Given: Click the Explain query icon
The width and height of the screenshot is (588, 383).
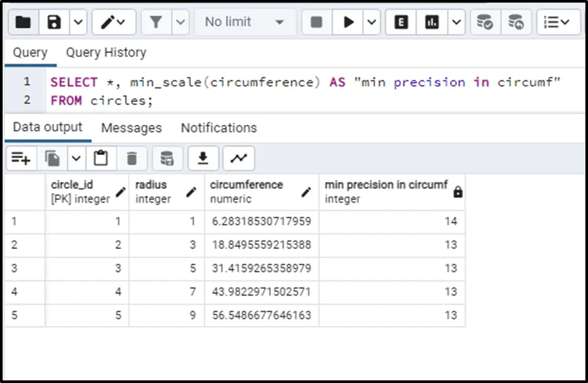Looking at the screenshot, I should pyautogui.click(x=401, y=22).
